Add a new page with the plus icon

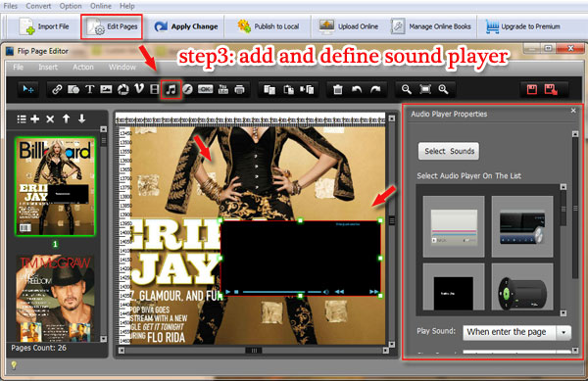[35, 119]
